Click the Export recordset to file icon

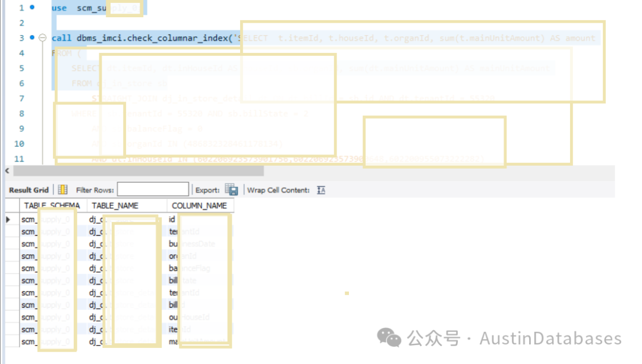click(x=231, y=190)
